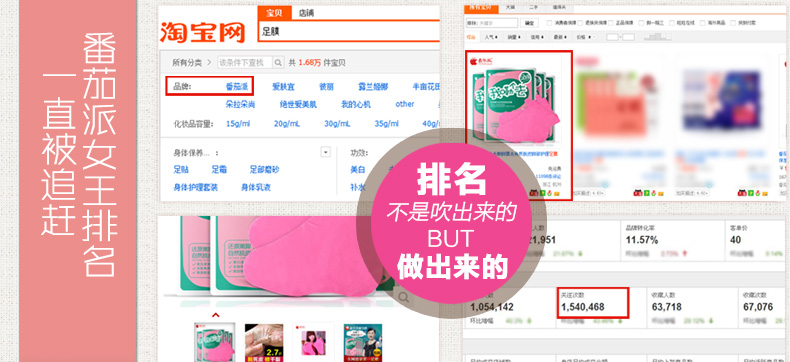Select the woman in pink thumbnail
The height and width of the screenshot is (362, 790).
[x=313, y=342]
